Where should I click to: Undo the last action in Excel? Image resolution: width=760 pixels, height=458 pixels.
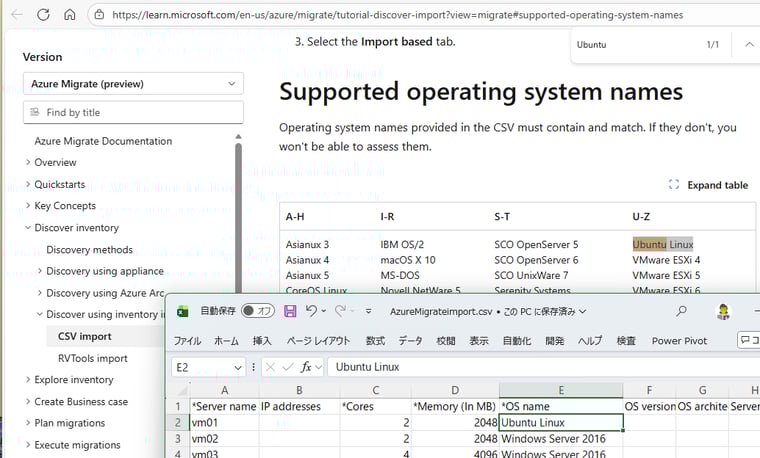[x=311, y=311]
